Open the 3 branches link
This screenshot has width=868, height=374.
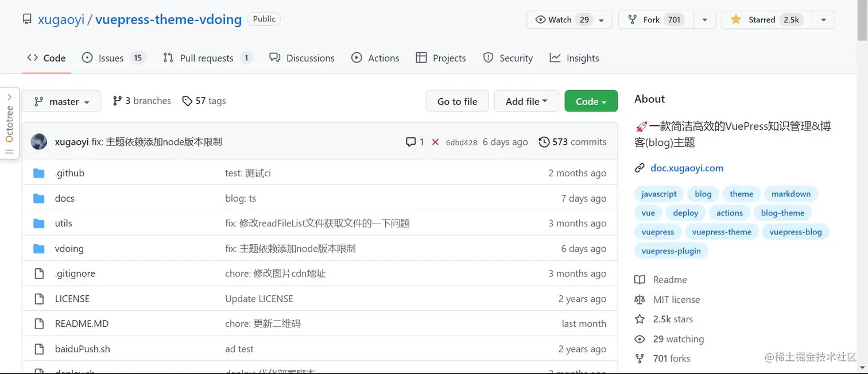click(142, 101)
